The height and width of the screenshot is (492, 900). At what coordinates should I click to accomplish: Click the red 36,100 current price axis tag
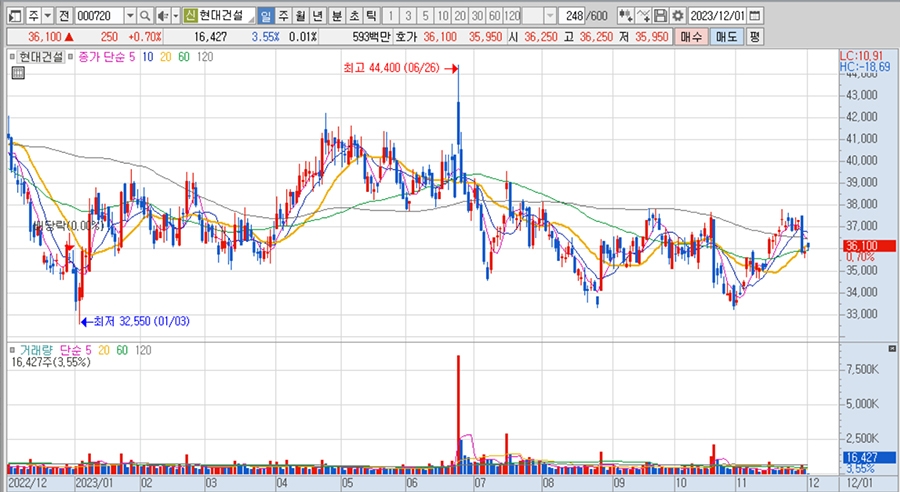(869, 246)
